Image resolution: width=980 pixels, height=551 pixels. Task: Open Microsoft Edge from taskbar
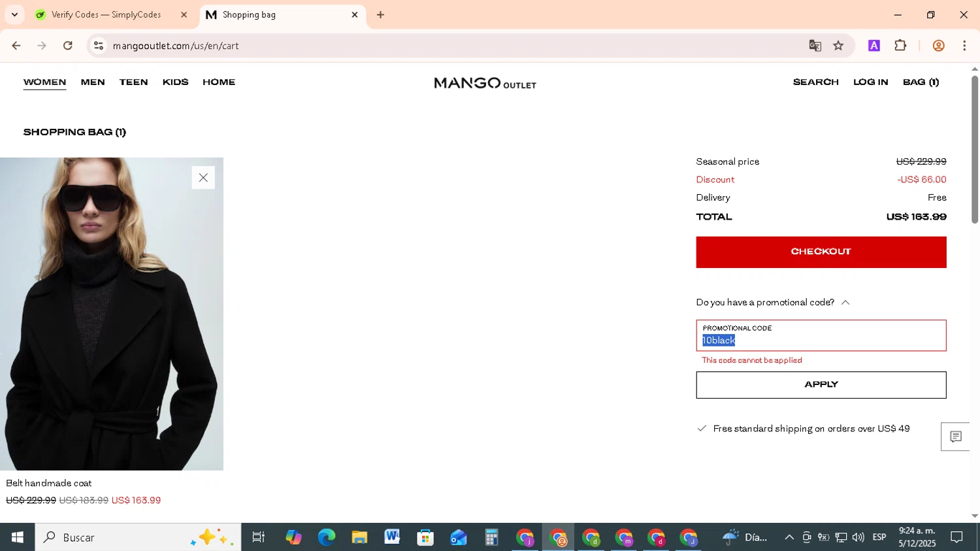326,537
